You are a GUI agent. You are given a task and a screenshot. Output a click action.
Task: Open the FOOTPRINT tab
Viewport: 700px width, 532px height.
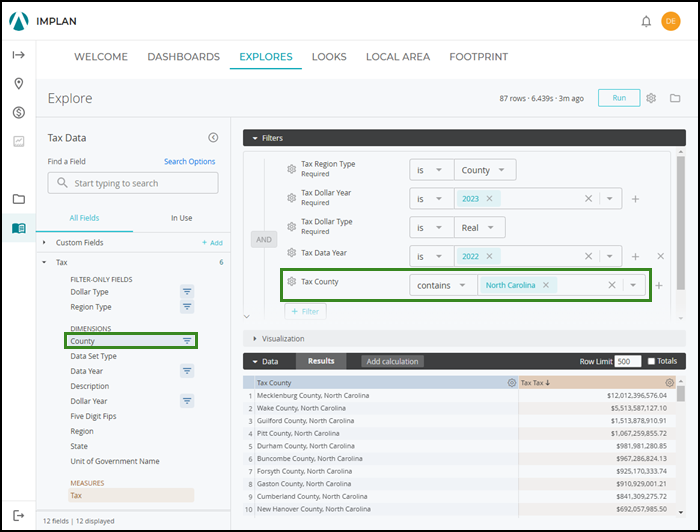[x=479, y=57]
